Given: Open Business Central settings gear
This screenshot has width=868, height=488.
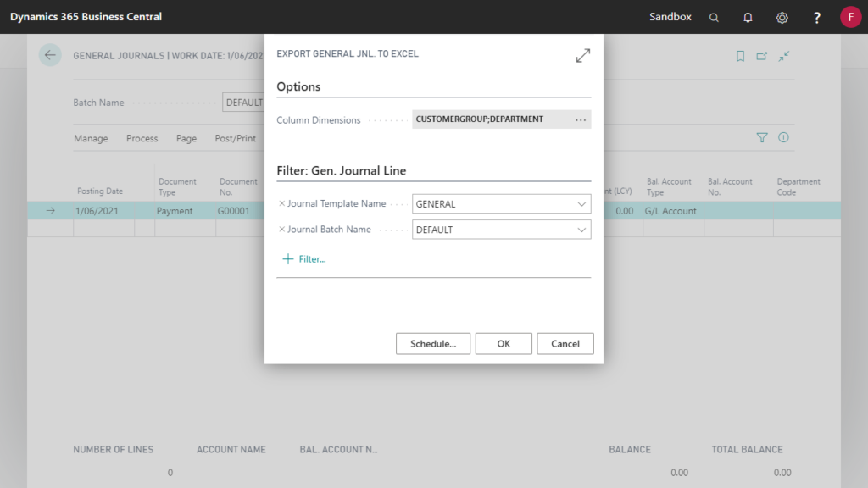Looking at the screenshot, I should pyautogui.click(x=782, y=17).
